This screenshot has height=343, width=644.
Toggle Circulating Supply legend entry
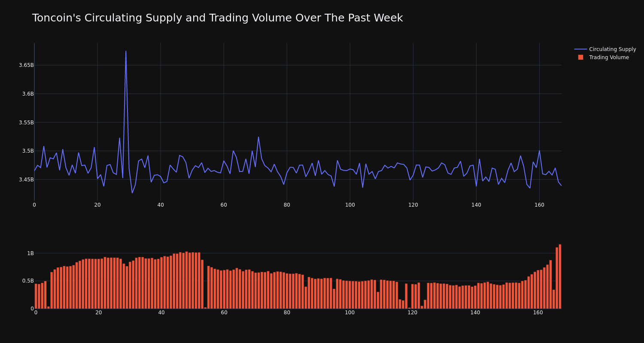(x=606, y=49)
